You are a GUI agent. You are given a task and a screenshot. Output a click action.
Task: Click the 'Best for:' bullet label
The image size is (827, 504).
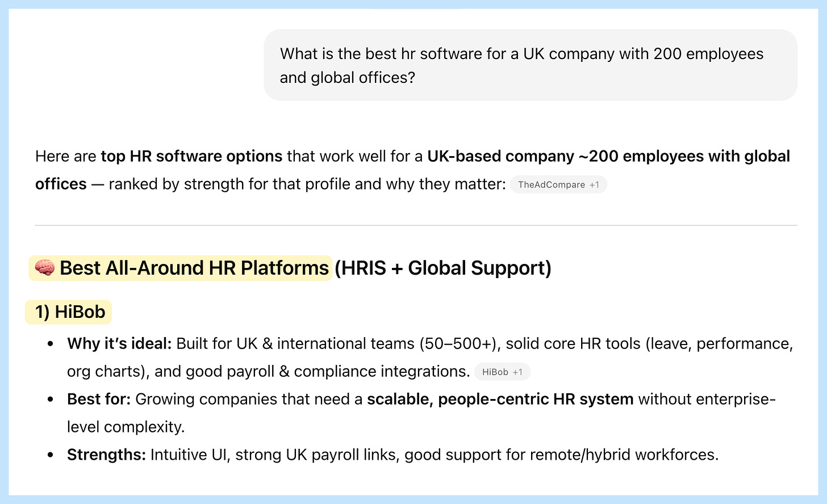[x=99, y=399]
